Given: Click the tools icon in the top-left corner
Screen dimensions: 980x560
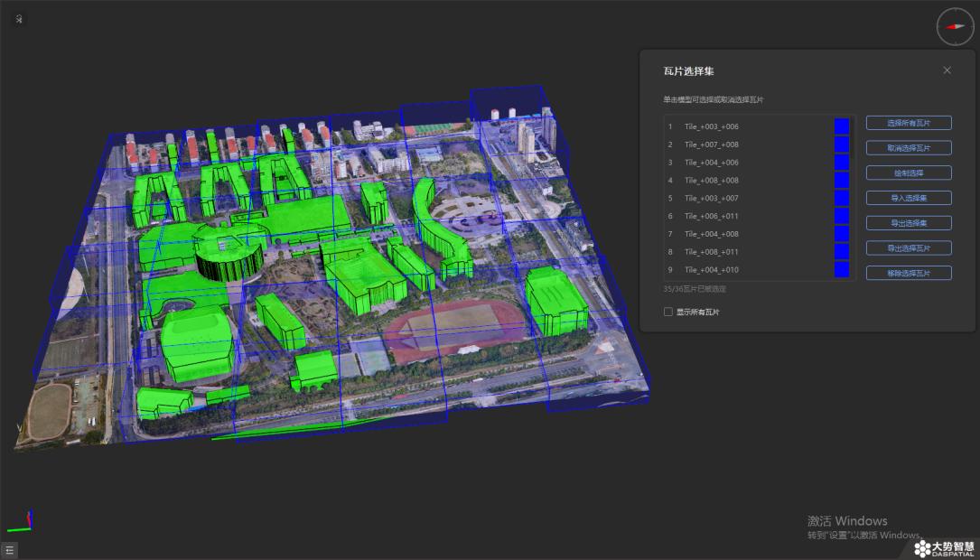Looking at the screenshot, I should click(19, 19).
